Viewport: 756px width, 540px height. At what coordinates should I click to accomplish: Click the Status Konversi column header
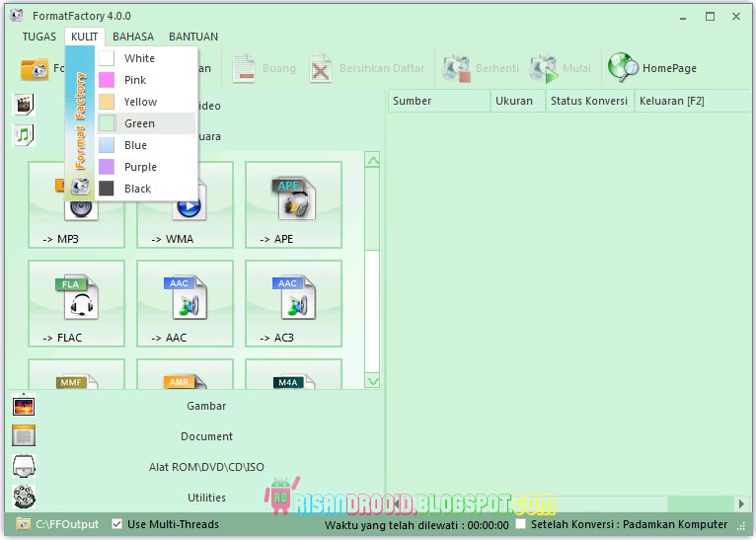point(589,101)
